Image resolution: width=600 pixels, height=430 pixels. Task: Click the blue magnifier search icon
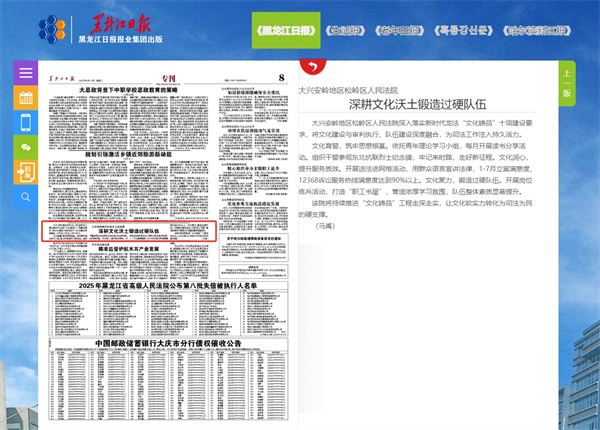tap(26, 197)
